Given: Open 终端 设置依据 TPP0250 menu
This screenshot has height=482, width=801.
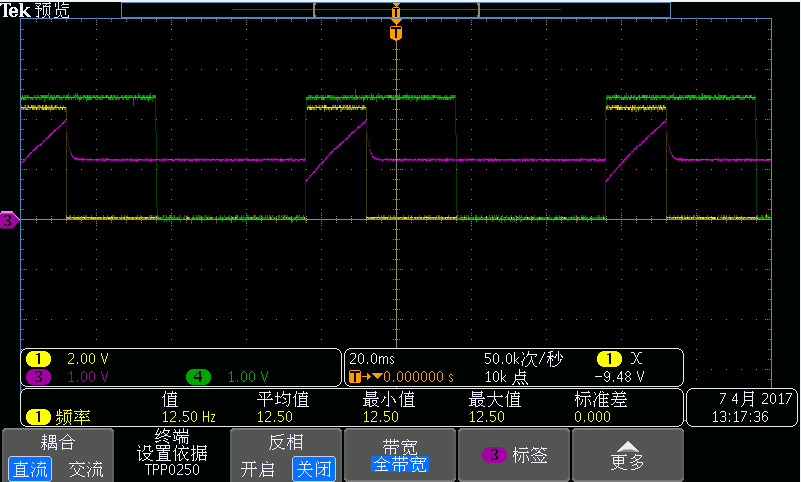Looking at the screenshot, I should (x=172, y=454).
